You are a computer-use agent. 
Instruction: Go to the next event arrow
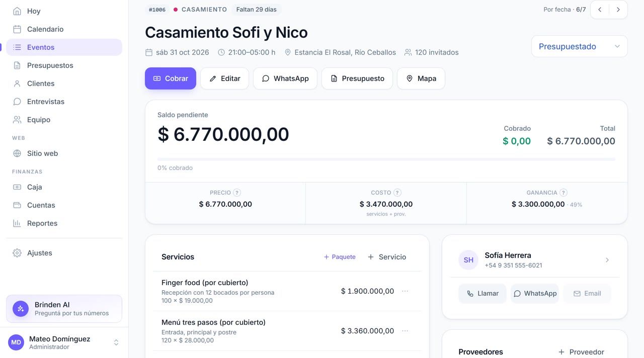(618, 10)
